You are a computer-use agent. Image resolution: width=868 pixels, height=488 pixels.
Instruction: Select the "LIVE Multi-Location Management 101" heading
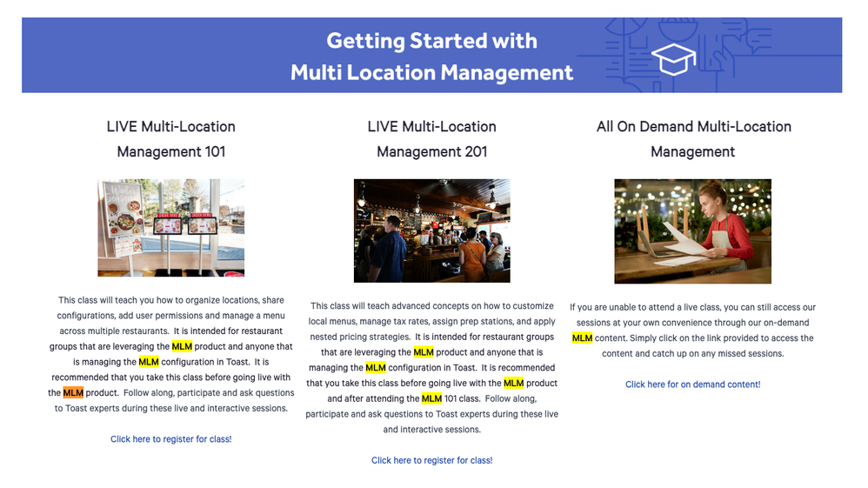click(170, 139)
